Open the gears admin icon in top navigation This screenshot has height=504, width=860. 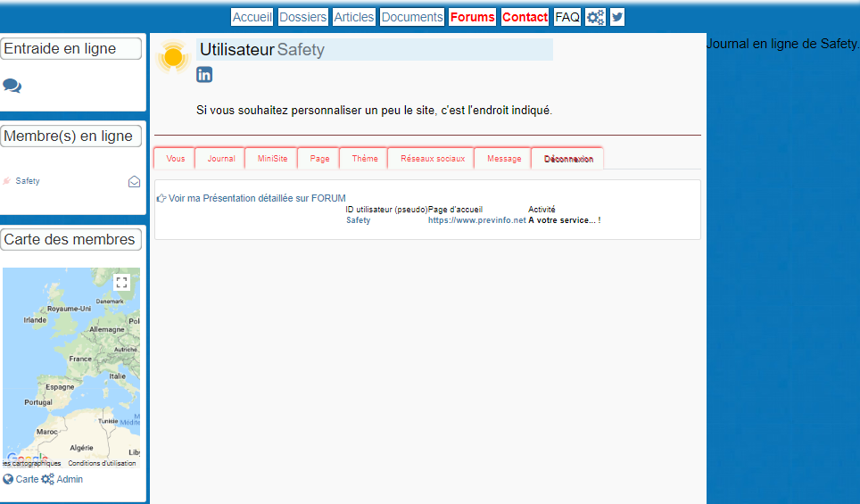[x=595, y=17]
